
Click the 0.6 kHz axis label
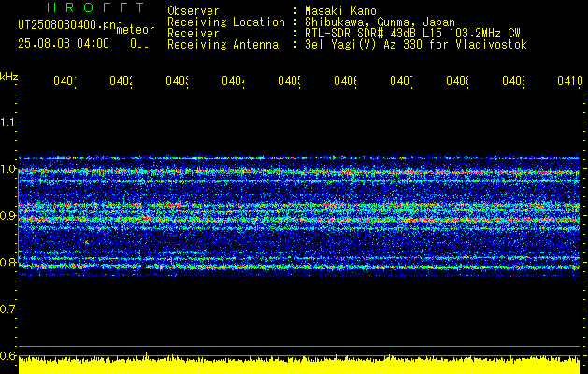click(7, 355)
